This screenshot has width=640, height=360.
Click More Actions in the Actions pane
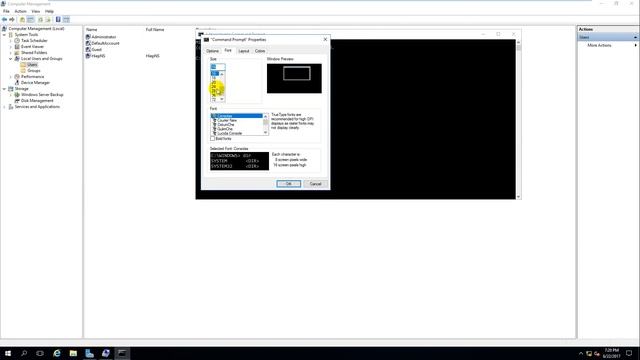[x=599, y=45]
